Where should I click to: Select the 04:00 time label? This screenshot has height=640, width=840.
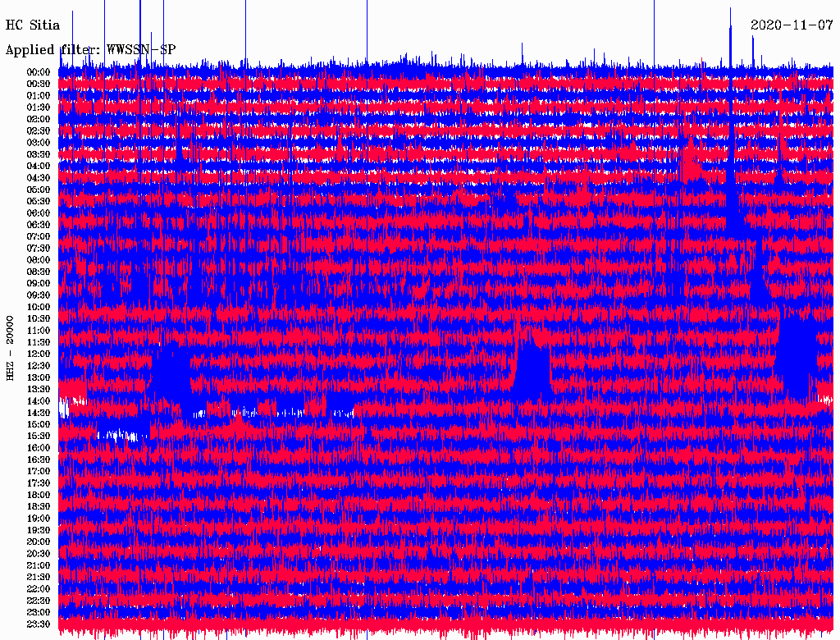(39, 167)
